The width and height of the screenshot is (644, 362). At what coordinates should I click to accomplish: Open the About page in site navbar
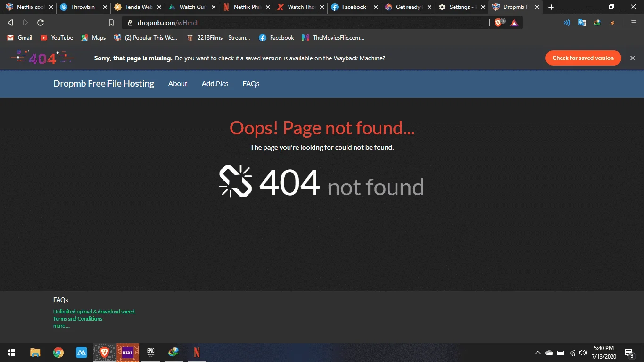point(178,83)
